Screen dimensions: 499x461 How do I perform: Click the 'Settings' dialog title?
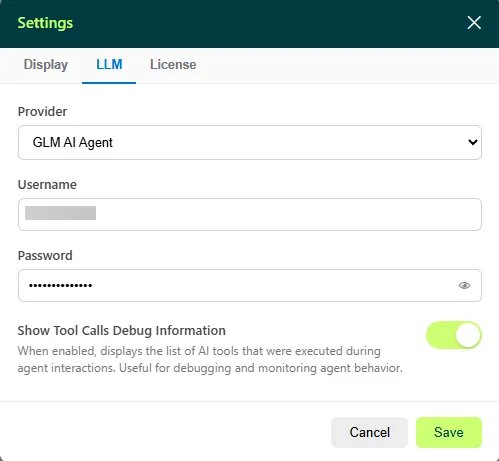45,23
